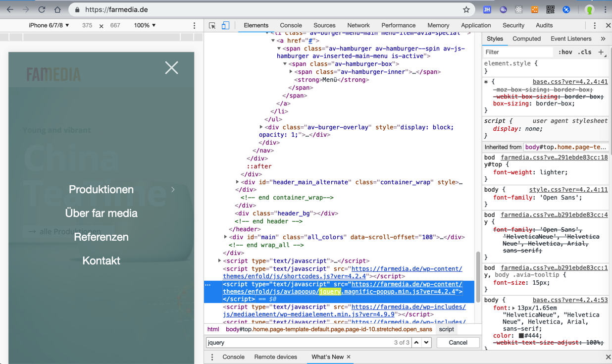Click the home page icon
The height and width of the screenshot is (364, 612).
point(57,9)
